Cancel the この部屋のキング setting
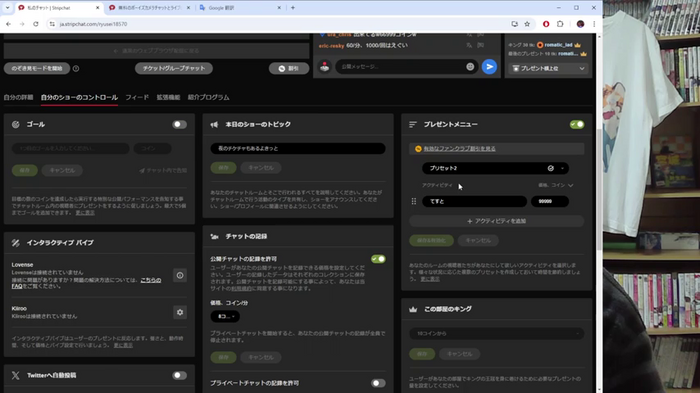The image size is (700, 393). click(459, 354)
